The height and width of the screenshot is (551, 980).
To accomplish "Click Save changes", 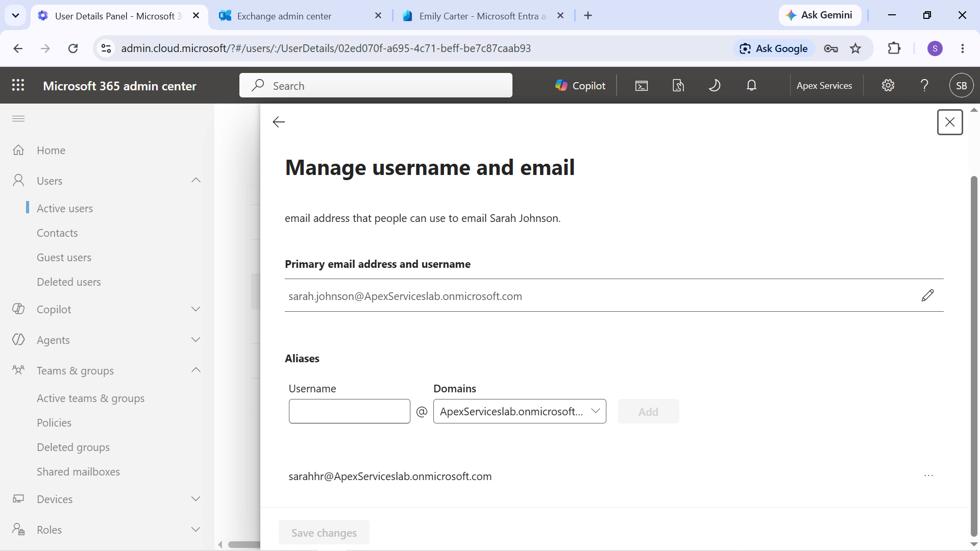I will (324, 533).
